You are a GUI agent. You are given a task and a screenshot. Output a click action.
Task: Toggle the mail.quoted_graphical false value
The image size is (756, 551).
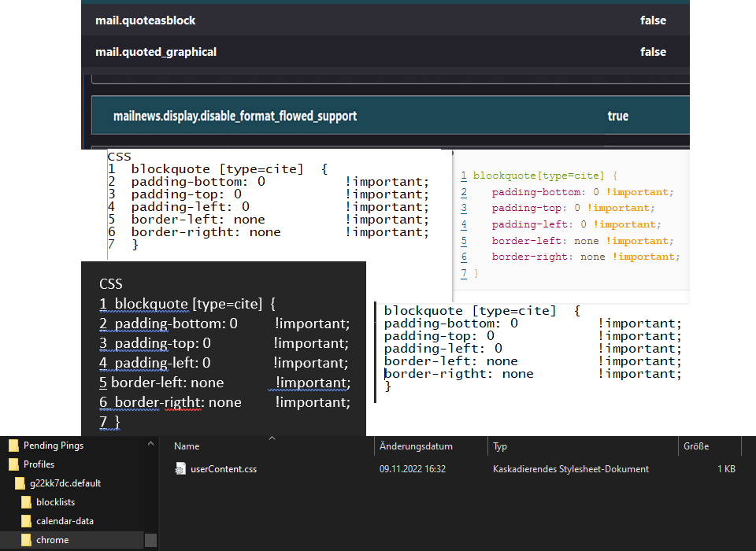[653, 52]
